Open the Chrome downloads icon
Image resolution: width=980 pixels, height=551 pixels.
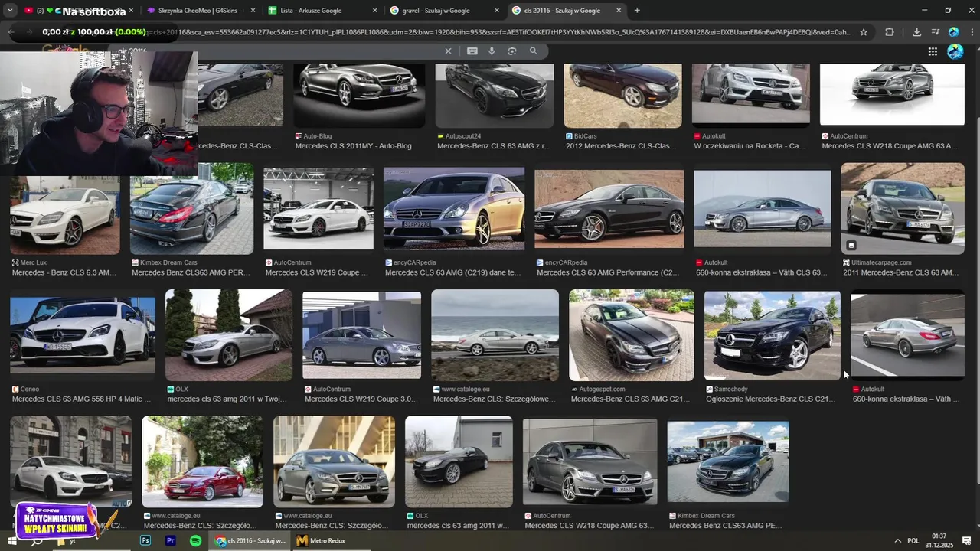click(x=916, y=32)
